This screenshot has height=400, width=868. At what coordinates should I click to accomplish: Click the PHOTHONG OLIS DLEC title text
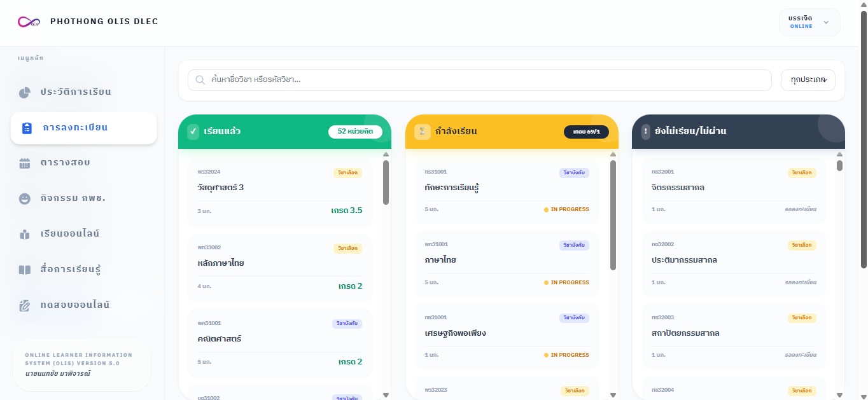pyautogui.click(x=104, y=22)
